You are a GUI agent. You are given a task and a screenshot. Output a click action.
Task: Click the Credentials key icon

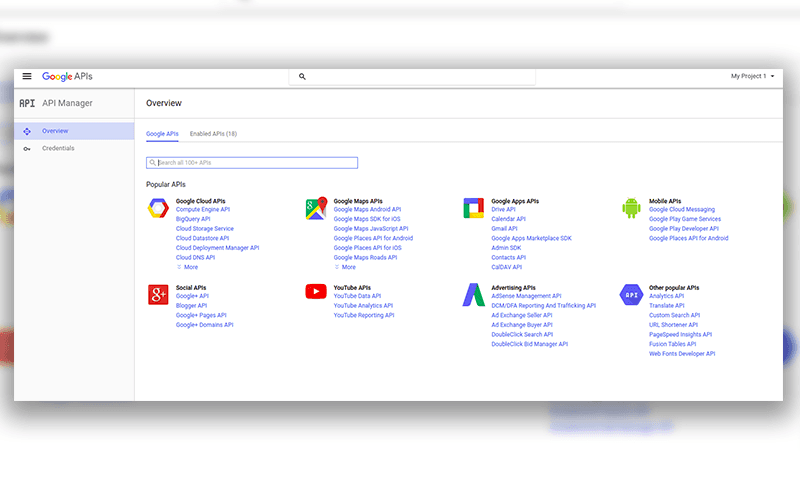27,148
